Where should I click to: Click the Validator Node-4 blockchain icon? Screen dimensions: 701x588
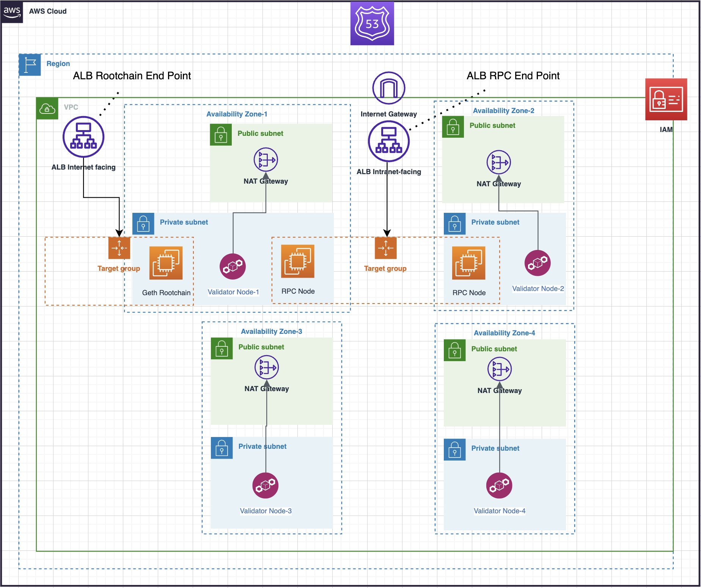(499, 486)
